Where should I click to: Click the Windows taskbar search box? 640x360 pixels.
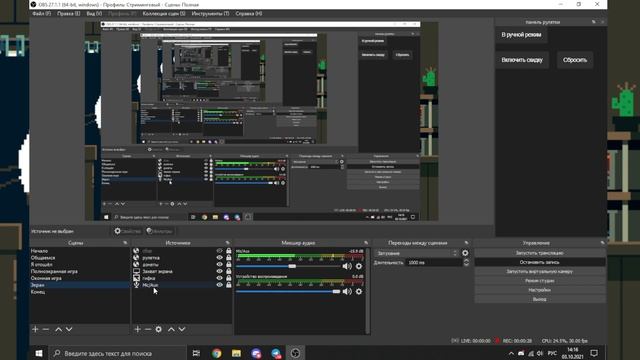[x=118, y=353]
